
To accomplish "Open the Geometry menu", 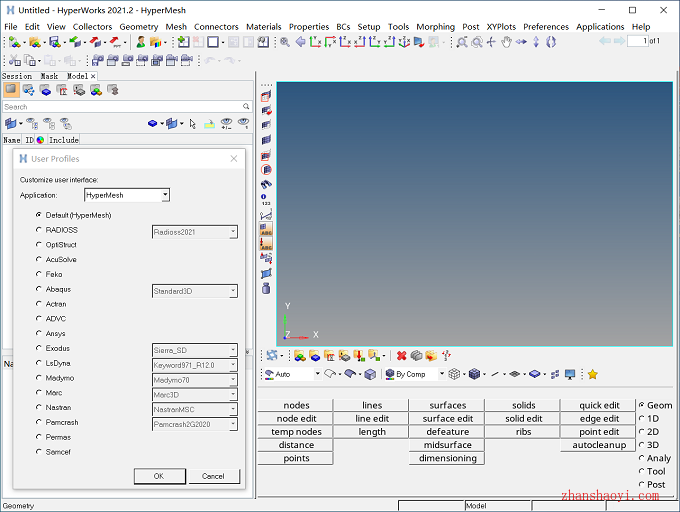I will [x=139, y=27].
